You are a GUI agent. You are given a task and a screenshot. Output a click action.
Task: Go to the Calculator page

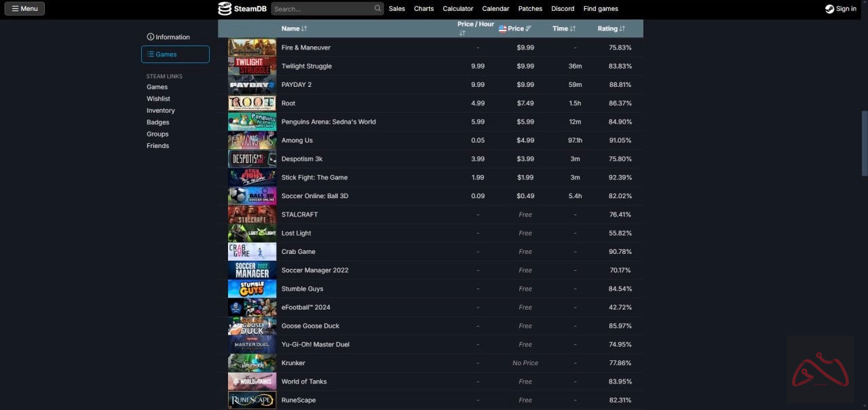pos(457,9)
